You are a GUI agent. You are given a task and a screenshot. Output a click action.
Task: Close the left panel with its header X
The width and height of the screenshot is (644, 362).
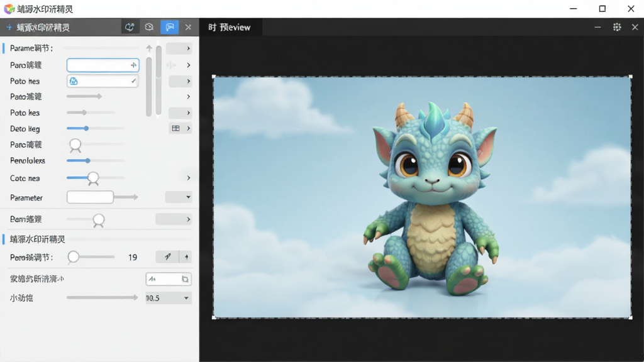188,28
